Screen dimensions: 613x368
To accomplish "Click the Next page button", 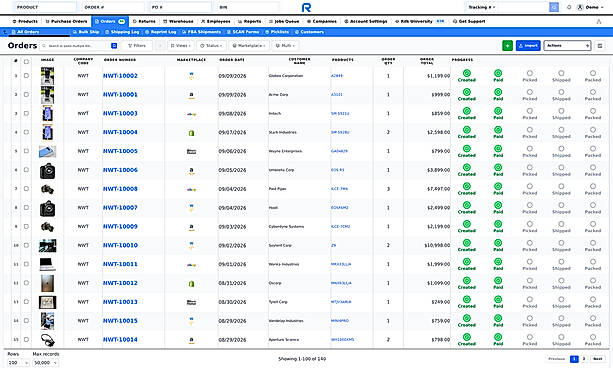I will [598, 359].
